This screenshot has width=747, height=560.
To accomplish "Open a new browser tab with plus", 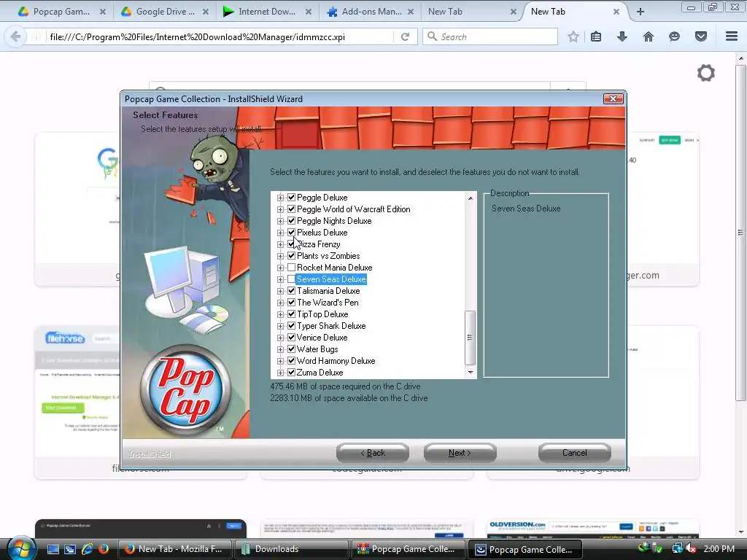I will [640, 12].
